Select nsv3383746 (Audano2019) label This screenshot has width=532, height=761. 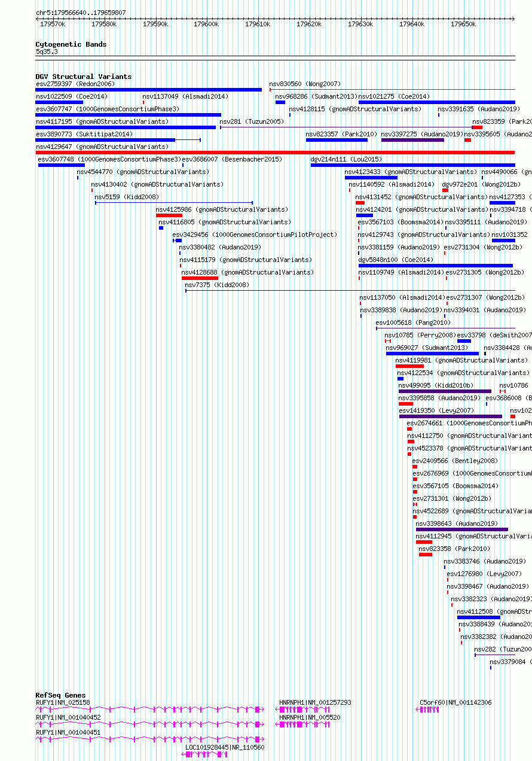485,561
